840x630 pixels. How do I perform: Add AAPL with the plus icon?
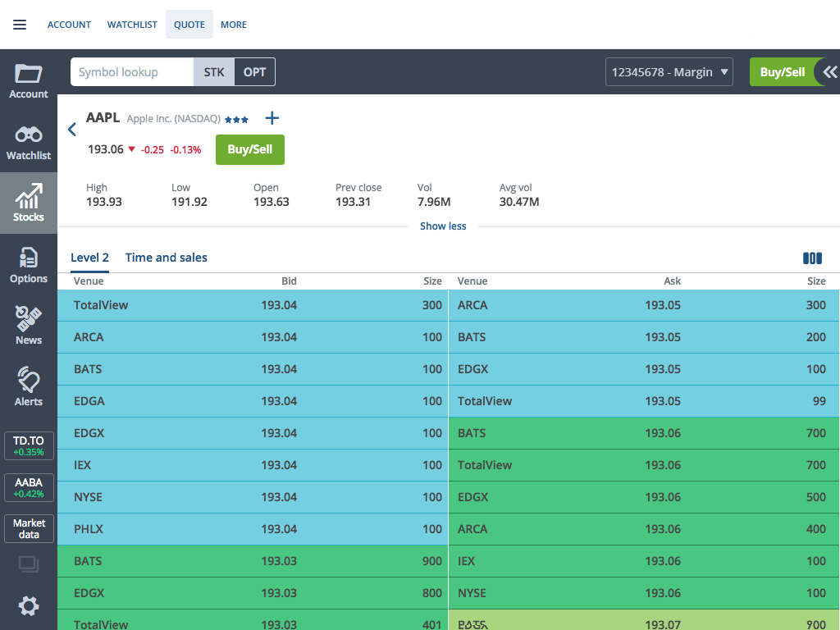(272, 119)
